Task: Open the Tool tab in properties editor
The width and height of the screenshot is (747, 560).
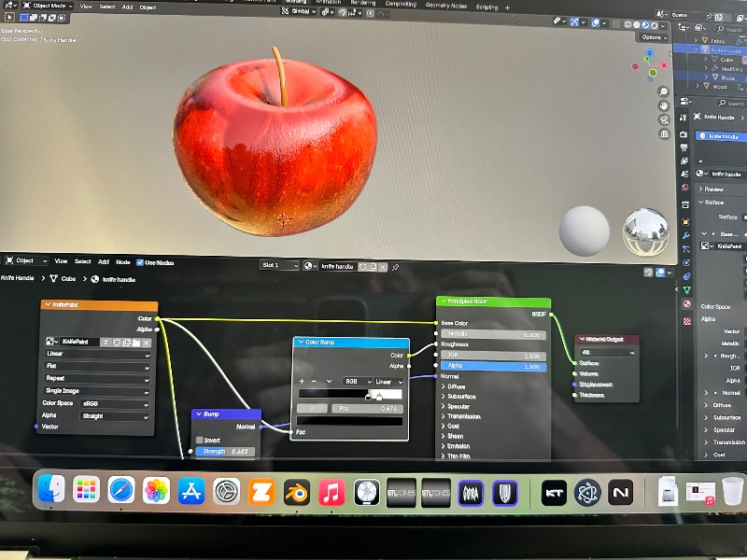Action: [684, 116]
